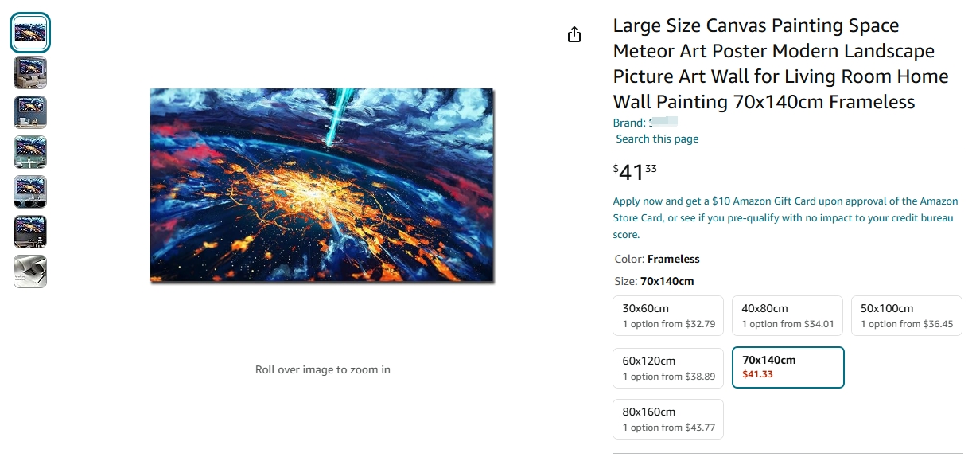Screen dimensions: 980x461
Task: Select the fourth product thumbnail
Action: (x=30, y=152)
